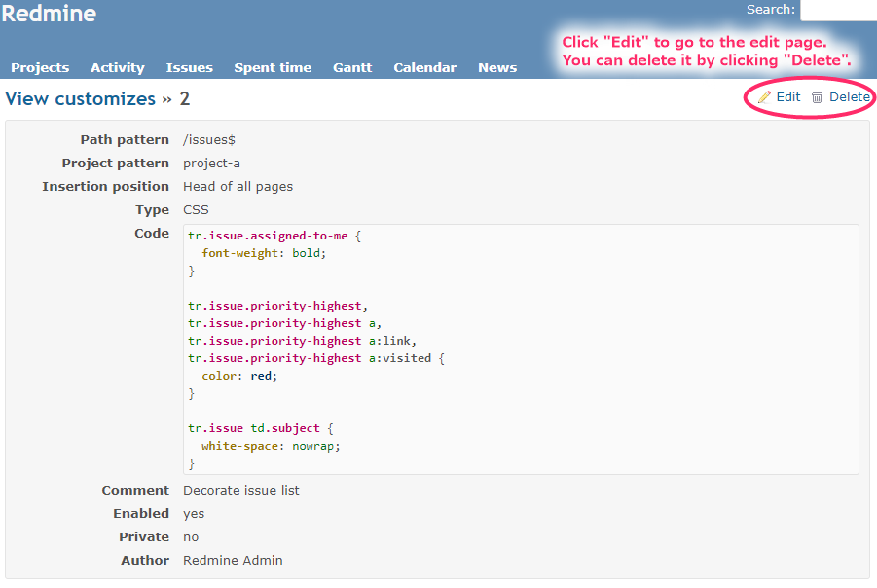The image size is (877, 588).
Task: Switch to the Calendar menu item
Action: pyautogui.click(x=425, y=68)
